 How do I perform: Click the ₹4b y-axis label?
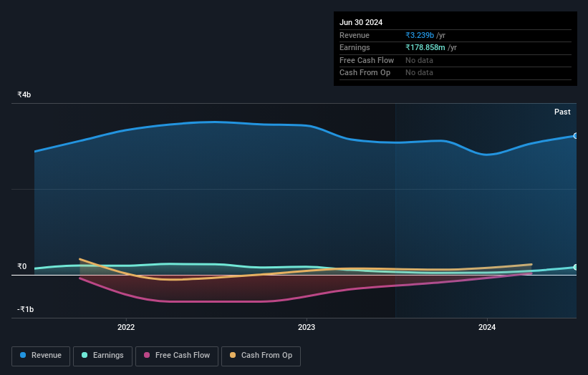(x=24, y=94)
